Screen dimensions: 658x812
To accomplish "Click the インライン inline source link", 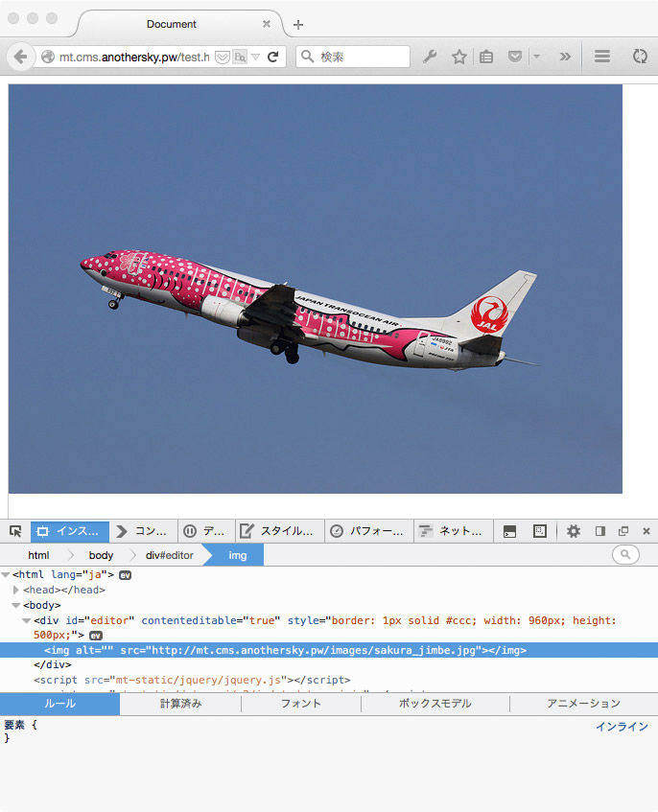I will coord(622,727).
